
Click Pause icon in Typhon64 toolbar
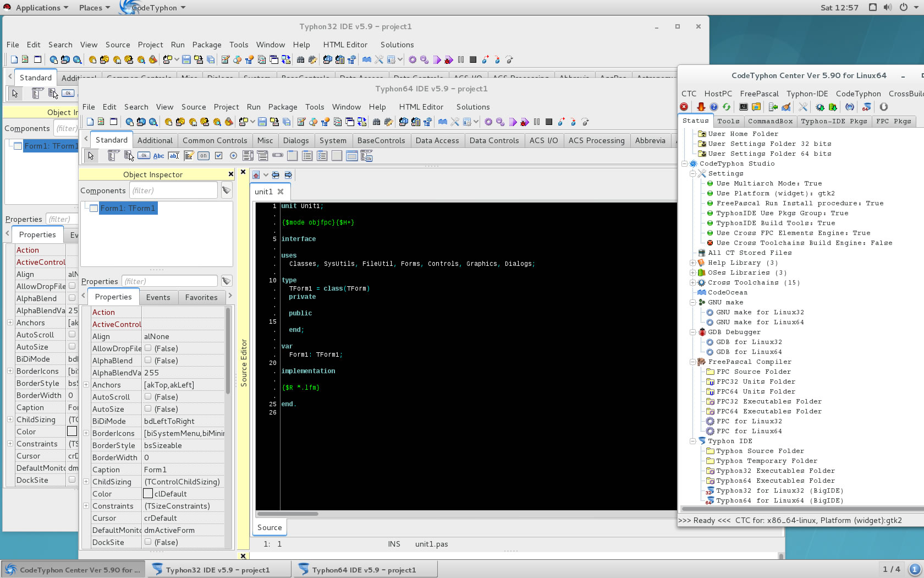(x=537, y=122)
